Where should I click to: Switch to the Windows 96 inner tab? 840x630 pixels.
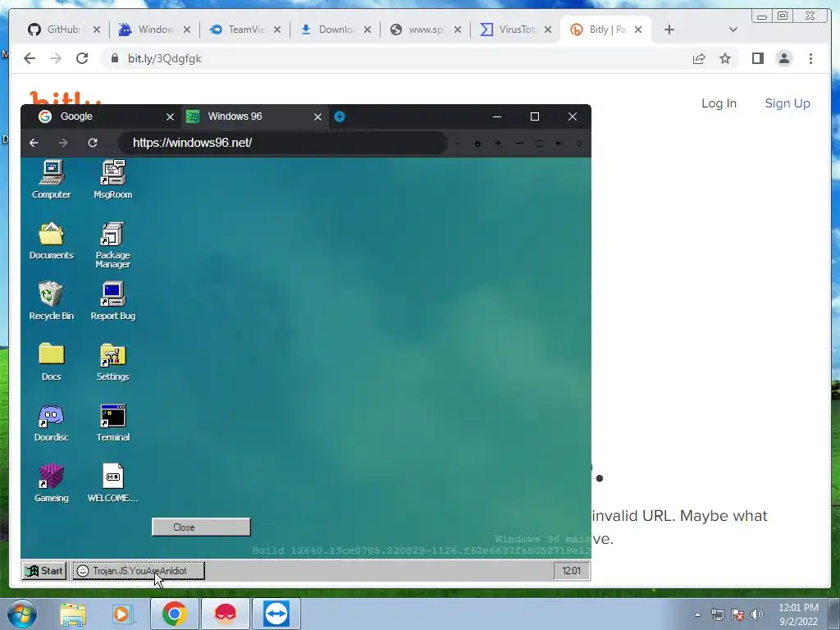[x=254, y=116]
